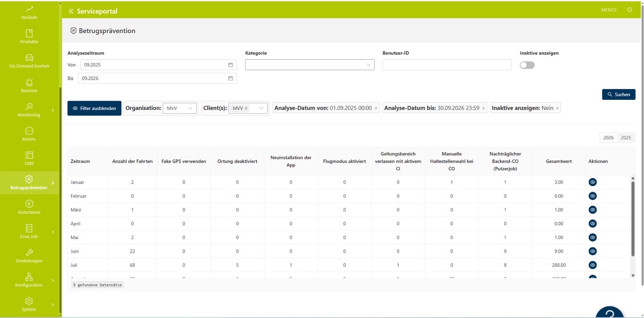Click the Von date input 09.2025

(x=158, y=65)
